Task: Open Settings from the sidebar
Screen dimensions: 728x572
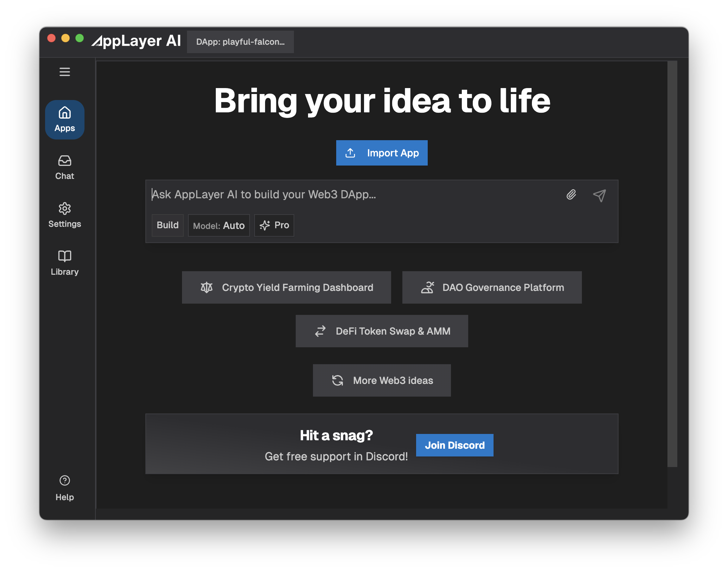Action: 64,214
